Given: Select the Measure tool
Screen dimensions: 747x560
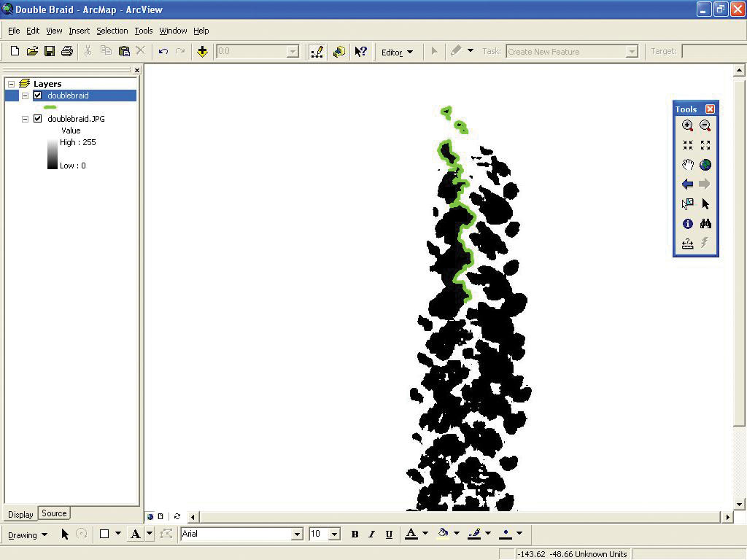Looking at the screenshot, I should point(687,244).
